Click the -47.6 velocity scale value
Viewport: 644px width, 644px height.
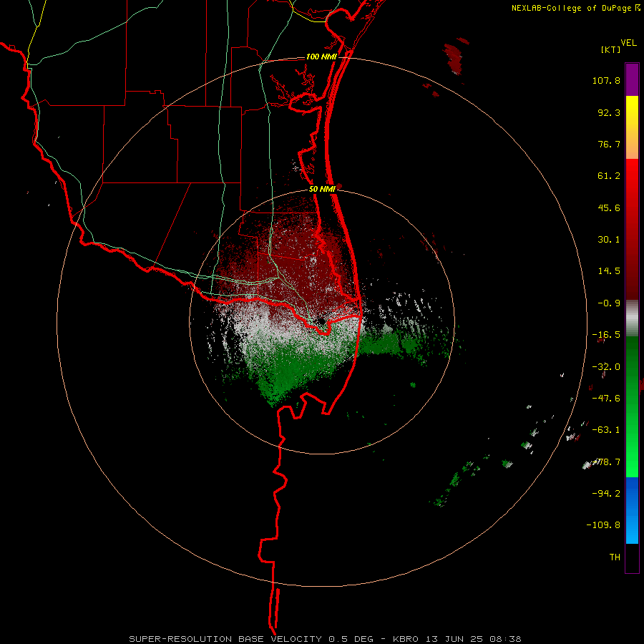pyautogui.click(x=606, y=399)
